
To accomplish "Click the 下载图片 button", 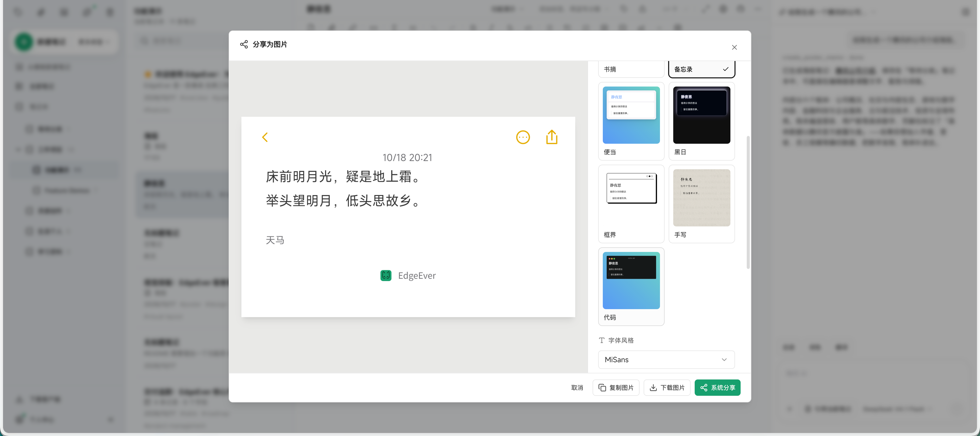I will (667, 388).
